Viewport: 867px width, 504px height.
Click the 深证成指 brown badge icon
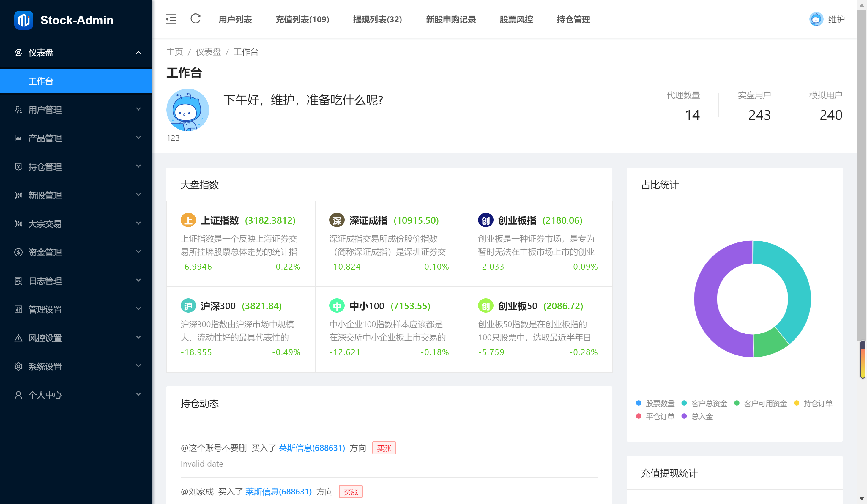[x=337, y=220]
